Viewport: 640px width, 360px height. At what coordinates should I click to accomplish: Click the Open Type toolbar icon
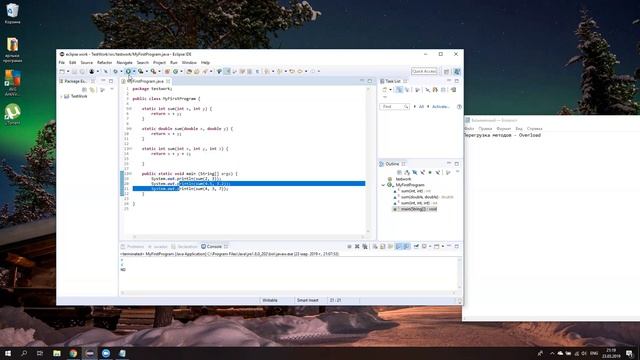coord(189,71)
